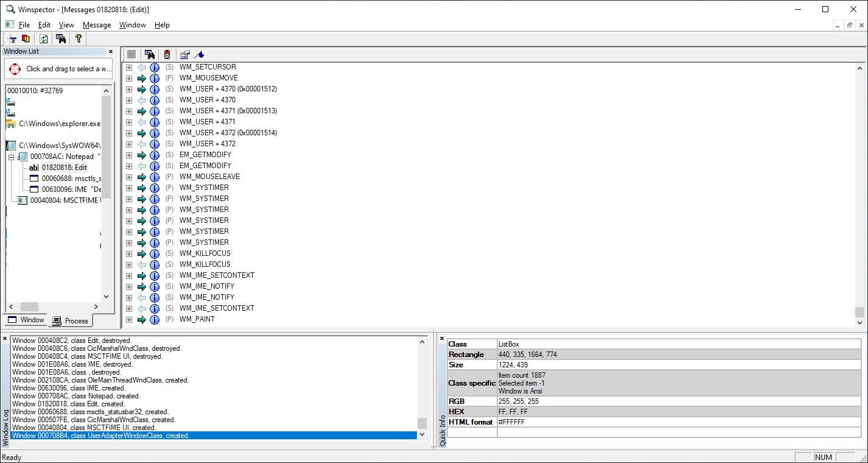Click the blue flag icon in the messages toolbar
Screen dimensions: 868x463
[199, 54]
